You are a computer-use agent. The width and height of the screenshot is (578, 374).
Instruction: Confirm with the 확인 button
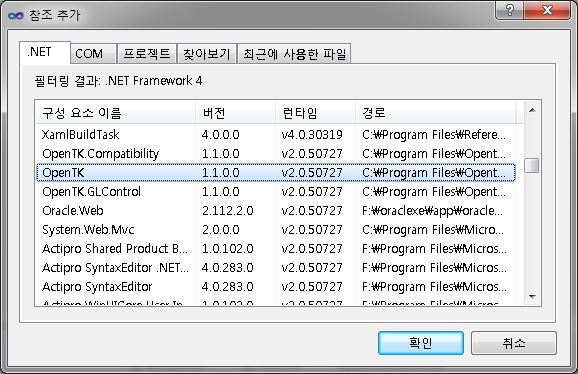pyautogui.click(x=421, y=343)
